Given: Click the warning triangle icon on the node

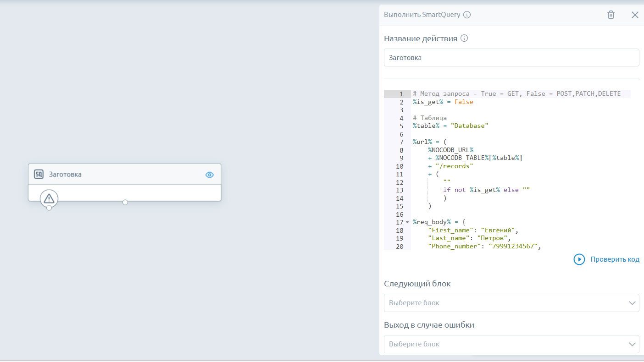Looking at the screenshot, I should pos(49,198).
